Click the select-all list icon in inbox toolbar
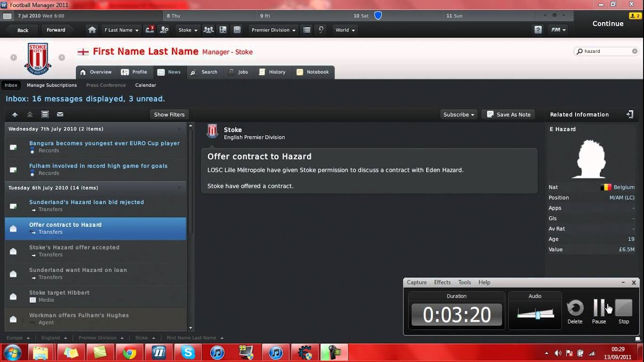Screen dimensions: 644x362 point(45,115)
